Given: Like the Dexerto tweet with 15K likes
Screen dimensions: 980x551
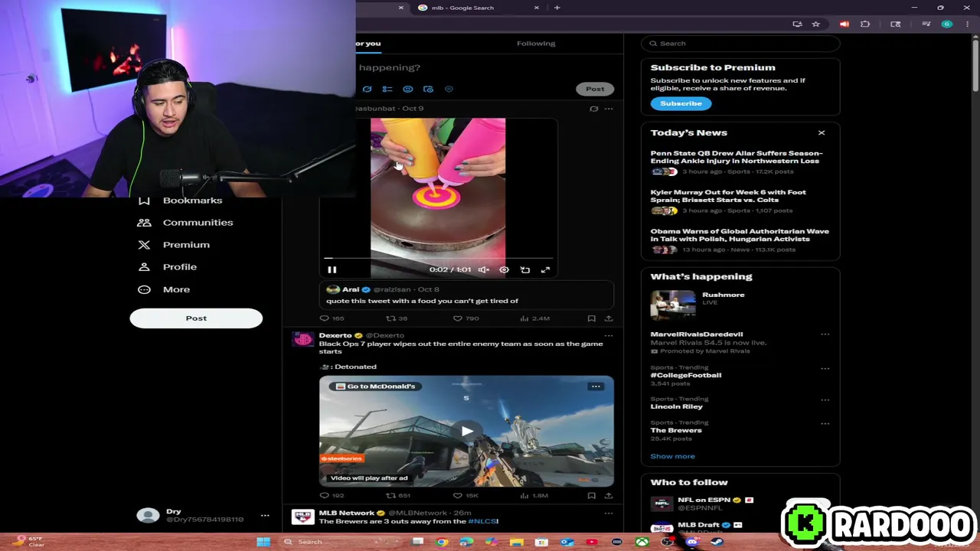Looking at the screenshot, I should pyautogui.click(x=465, y=496).
